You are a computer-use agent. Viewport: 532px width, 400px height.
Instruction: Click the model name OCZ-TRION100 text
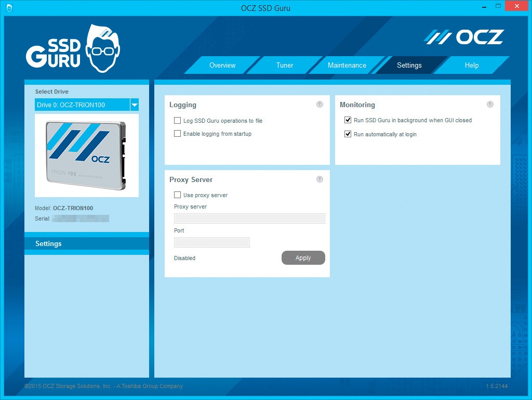73,208
